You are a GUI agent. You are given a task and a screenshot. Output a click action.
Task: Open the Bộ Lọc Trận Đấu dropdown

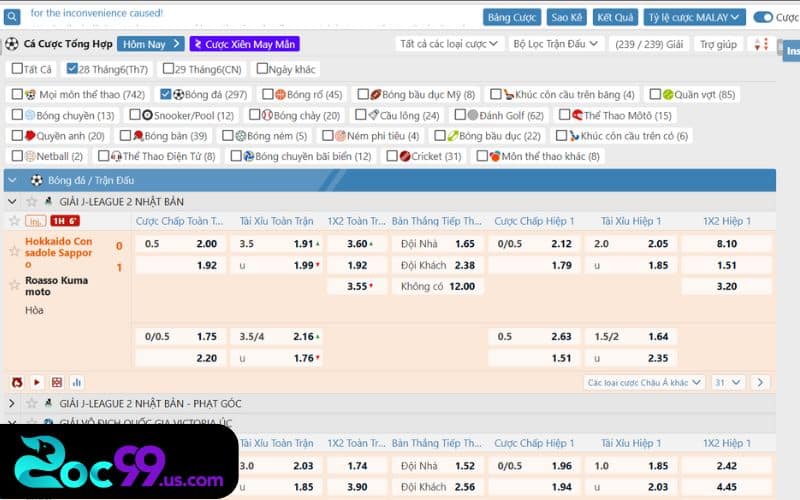click(x=556, y=44)
